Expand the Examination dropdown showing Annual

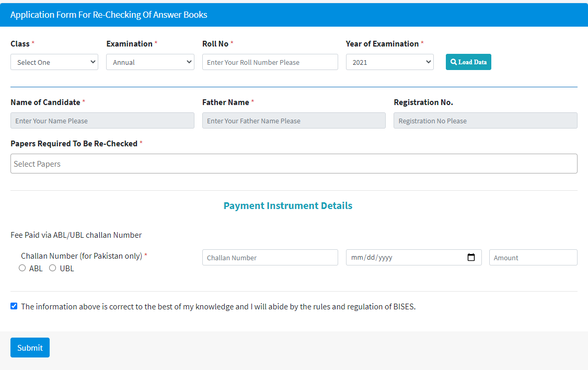[150, 62]
